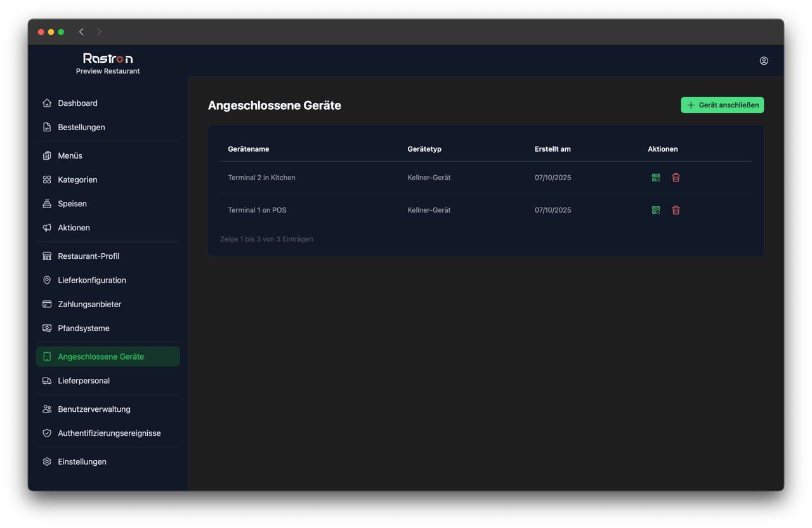Select Lieferkonfiguration menu item
The image size is (812, 528).
pyautogui.click(x=92, y=280)
